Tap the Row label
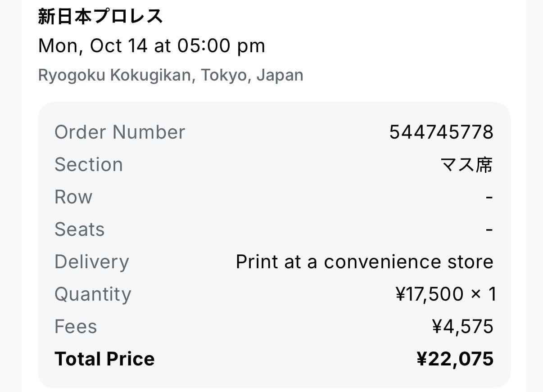The height and width of the screenshot is (392, 543). pyautogui.click(x=73, y=197)
